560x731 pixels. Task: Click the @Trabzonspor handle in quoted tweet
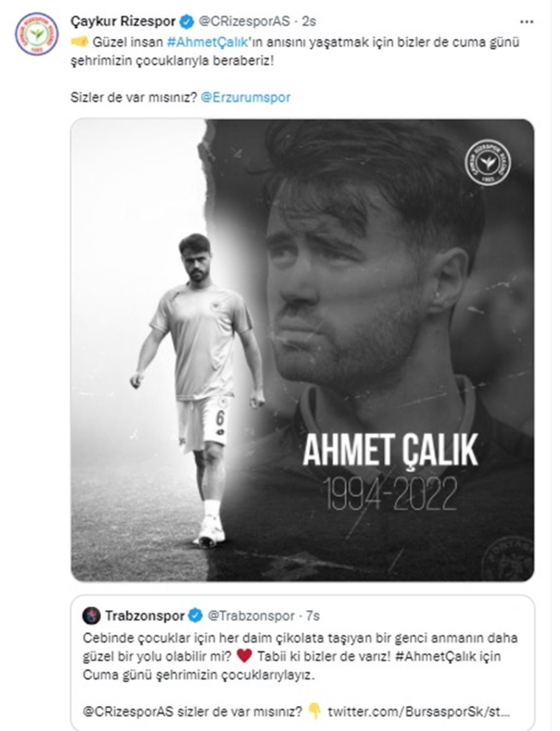250,616
